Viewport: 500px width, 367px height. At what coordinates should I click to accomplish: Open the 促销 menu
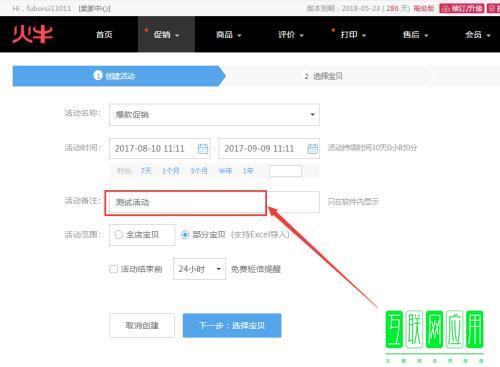point(166,34)
